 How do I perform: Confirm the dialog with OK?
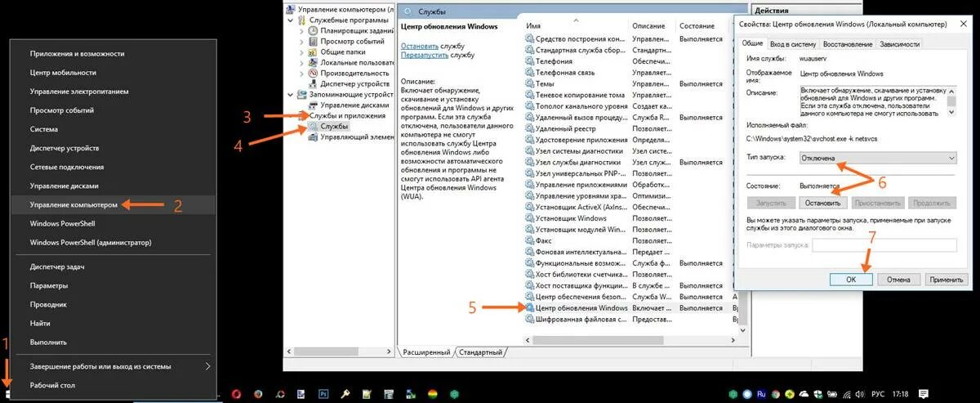point(850,279)
